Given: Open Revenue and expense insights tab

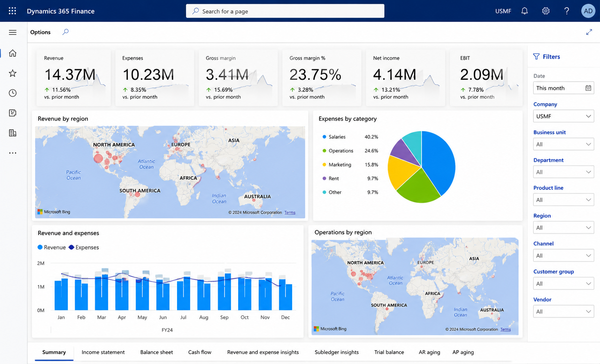Looking at the screenshot, I should [263, 352].
